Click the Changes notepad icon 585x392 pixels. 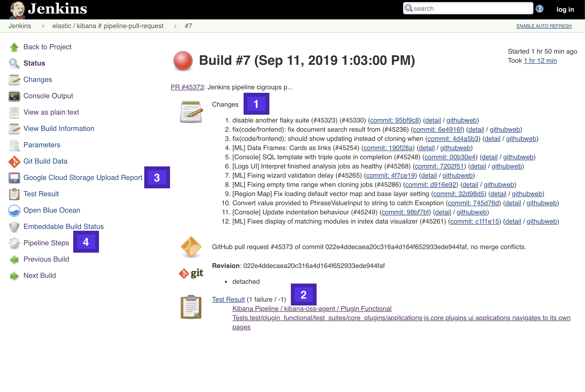click(191, 111)
